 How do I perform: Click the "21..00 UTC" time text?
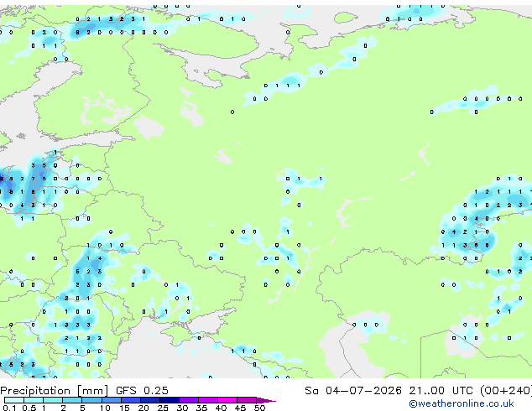[x=441, y=391]
